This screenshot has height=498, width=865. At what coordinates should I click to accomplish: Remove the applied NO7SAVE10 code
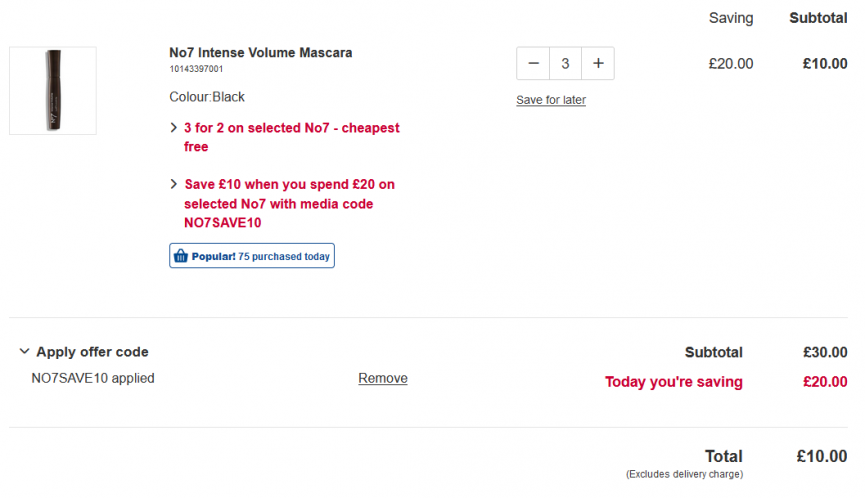click(x=383, y=378)
